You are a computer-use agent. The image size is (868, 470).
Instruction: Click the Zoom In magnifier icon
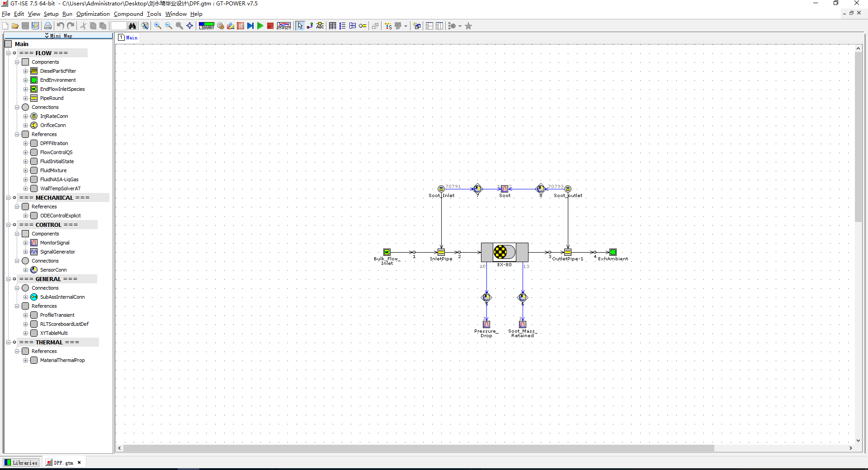[x=158, y=26]
